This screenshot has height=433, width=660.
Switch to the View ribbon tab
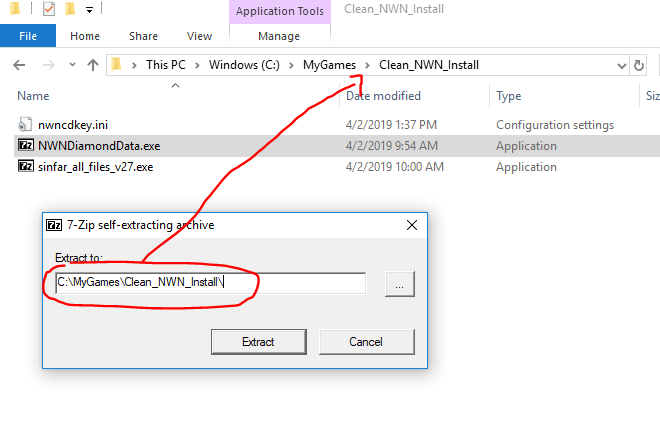click(x=200, y=36)
